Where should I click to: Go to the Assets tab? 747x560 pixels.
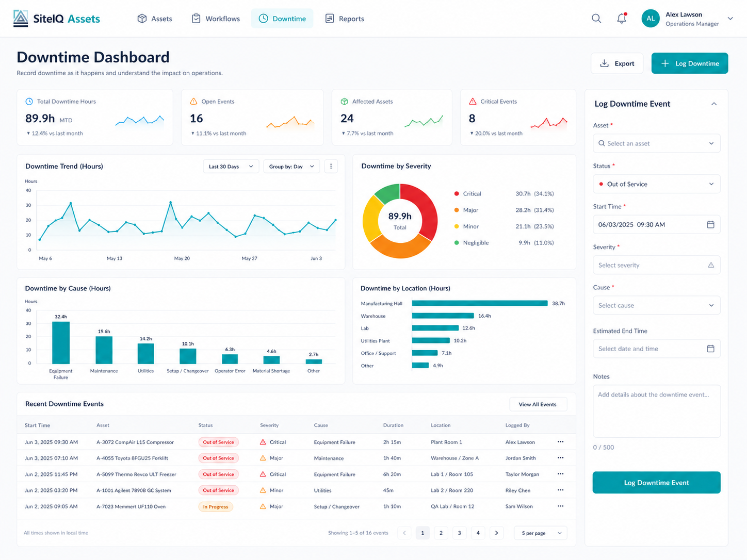click(155, 19)
